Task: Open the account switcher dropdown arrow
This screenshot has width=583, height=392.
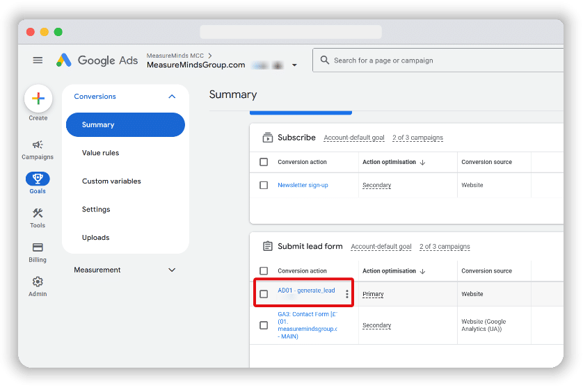Action: [294, 65]
